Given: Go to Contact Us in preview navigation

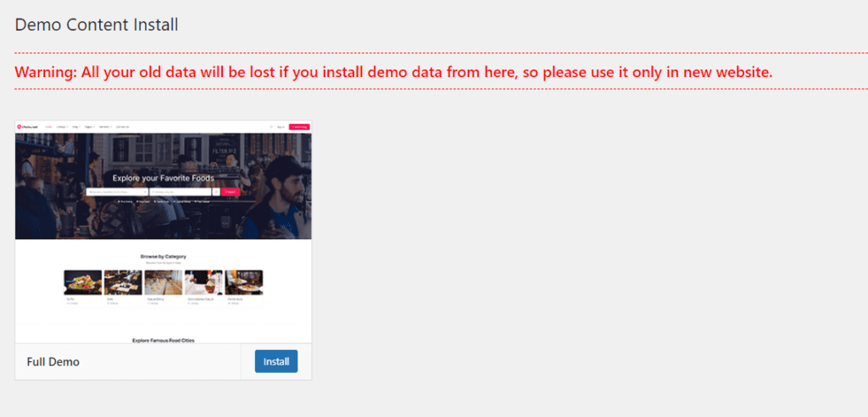Looking at the screenshot, I should 123,126.
